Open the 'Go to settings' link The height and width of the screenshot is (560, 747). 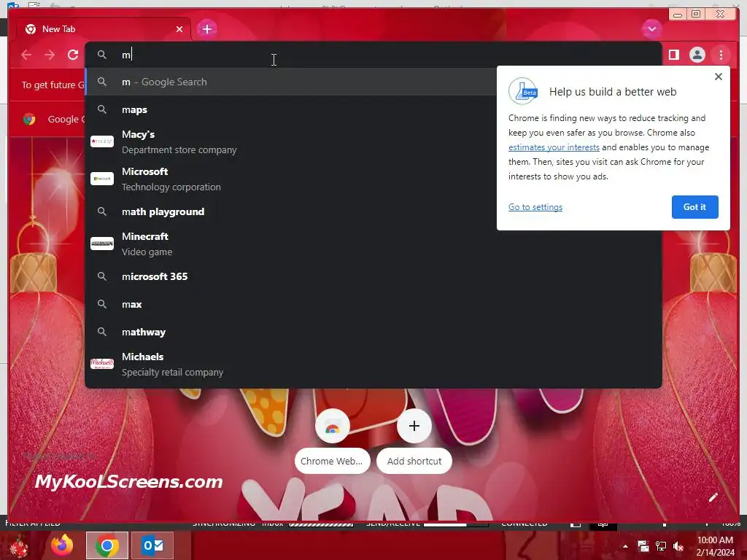(535, 207)
